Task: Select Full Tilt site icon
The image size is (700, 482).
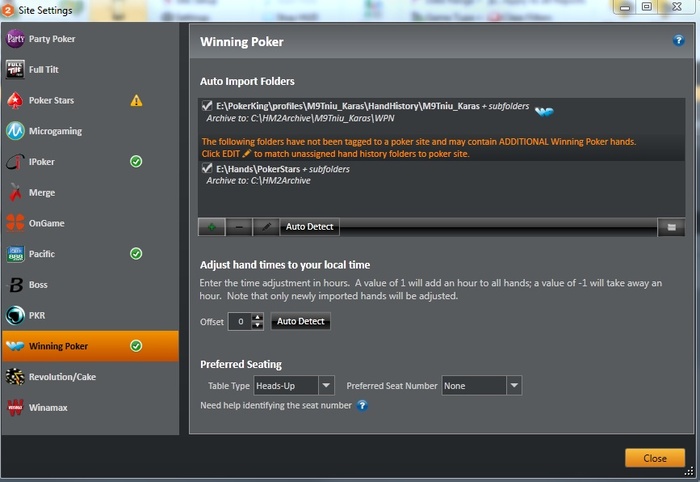Action: 15,70
